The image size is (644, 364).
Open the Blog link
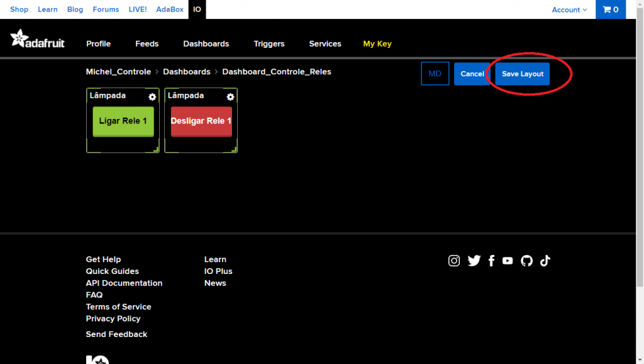point(75,9)
